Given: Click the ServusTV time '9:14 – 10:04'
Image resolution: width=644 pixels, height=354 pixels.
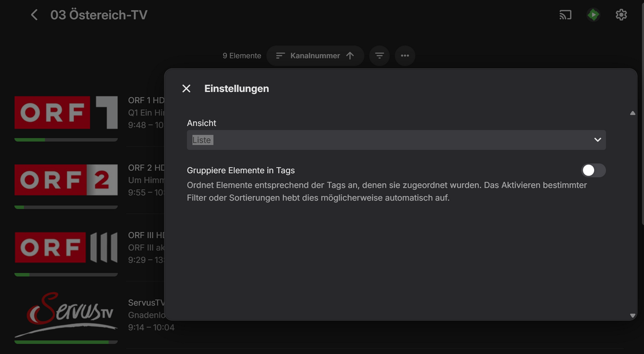Looking at the screenshot, I should 151,327.
